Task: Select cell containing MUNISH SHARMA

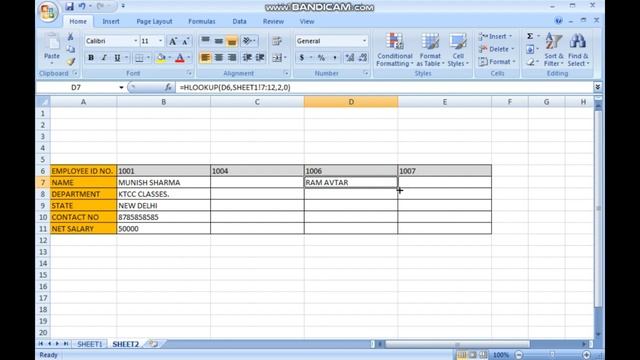Action: click(164, 182)
